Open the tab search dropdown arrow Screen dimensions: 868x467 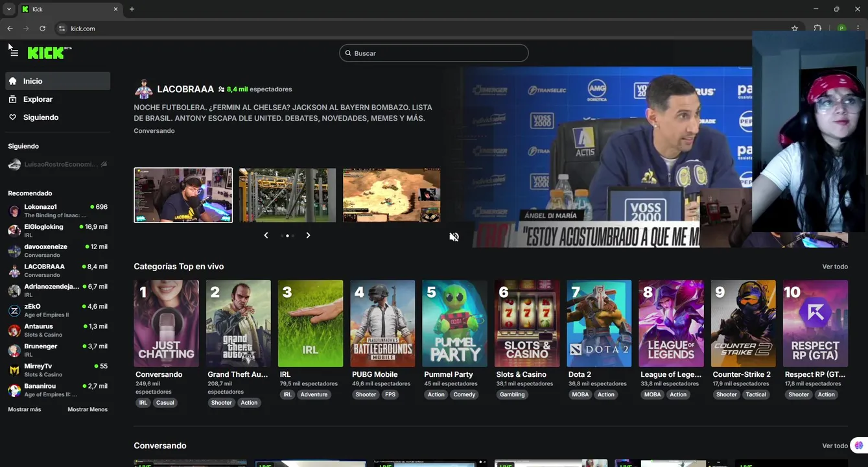(8, 9)
